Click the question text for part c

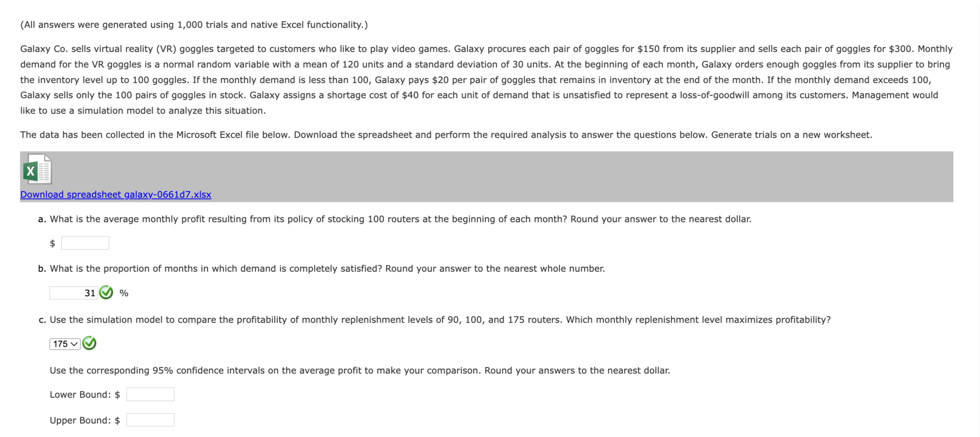coord(438,320)
